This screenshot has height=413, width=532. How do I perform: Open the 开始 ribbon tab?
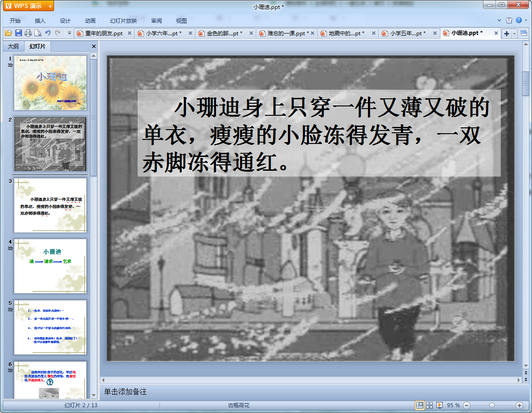[x=15, y=21]
